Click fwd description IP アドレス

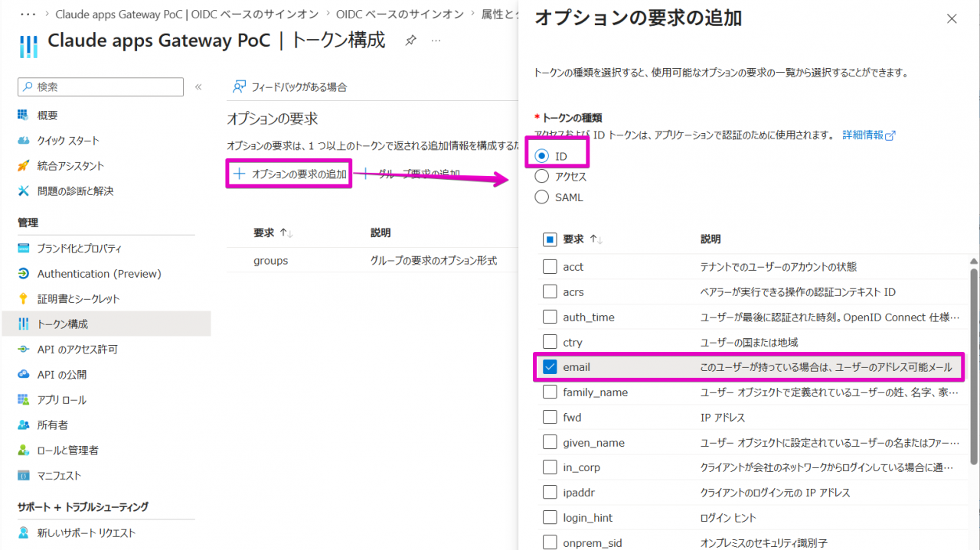[723, 418]
